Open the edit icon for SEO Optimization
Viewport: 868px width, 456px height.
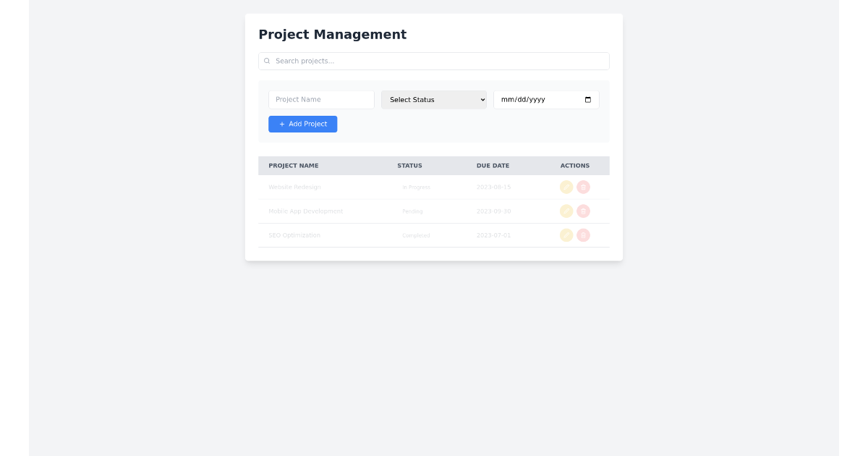click(566, 235)
